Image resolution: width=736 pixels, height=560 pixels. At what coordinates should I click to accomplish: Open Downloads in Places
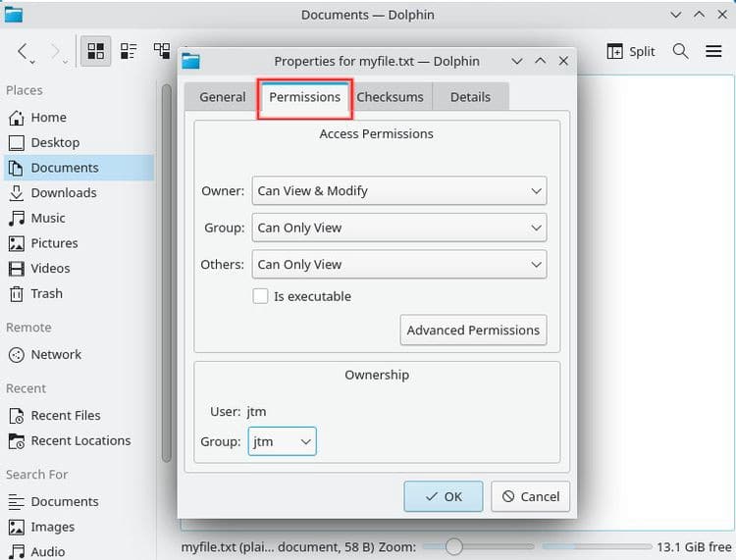click(x=79, y=193)
